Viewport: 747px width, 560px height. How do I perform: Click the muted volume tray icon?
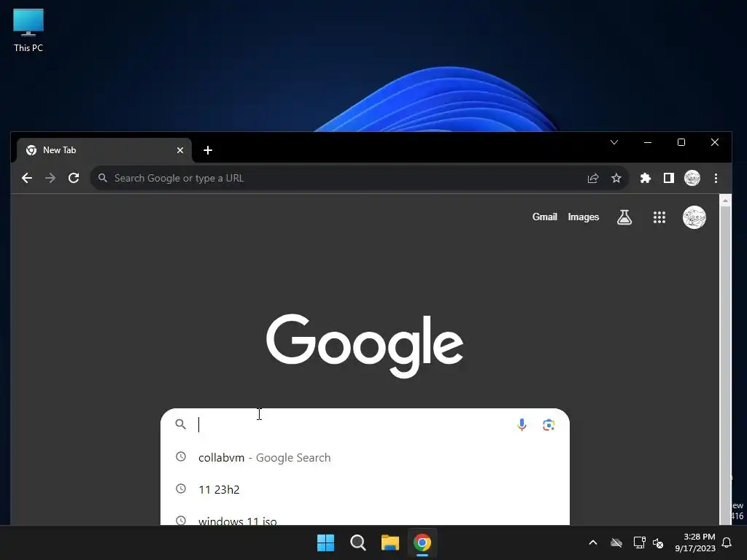(x=658, y=542)
